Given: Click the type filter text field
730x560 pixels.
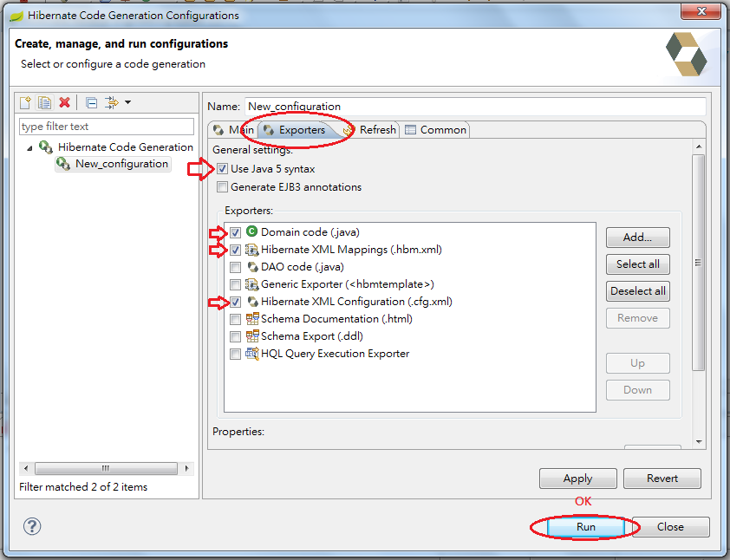Looking at the screenshot, I should (x=107, y=127).
